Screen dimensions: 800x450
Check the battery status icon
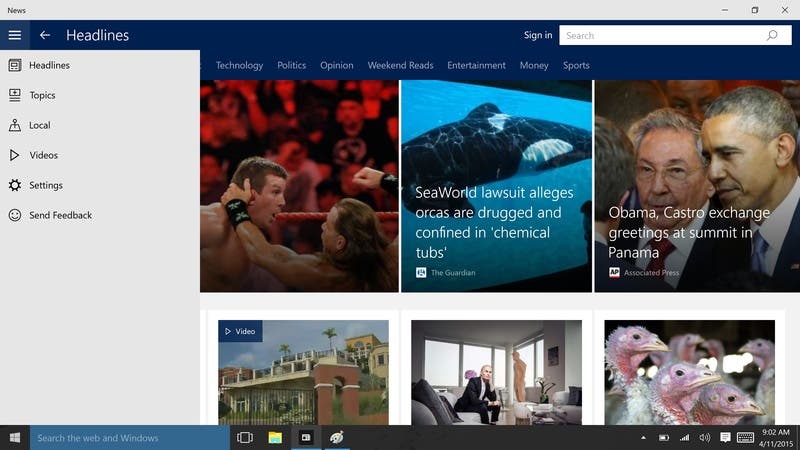pos(664,438)
